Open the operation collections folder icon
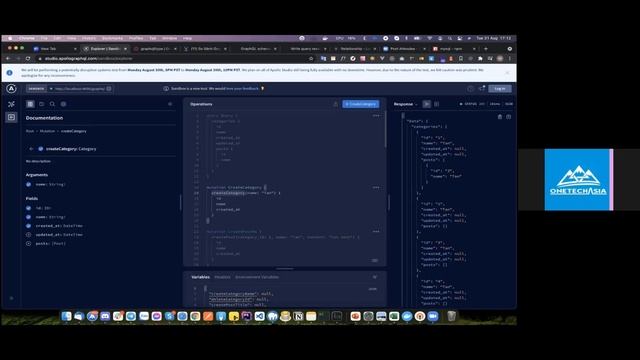This screenshot has height=360, width=640. click(41, 104)
